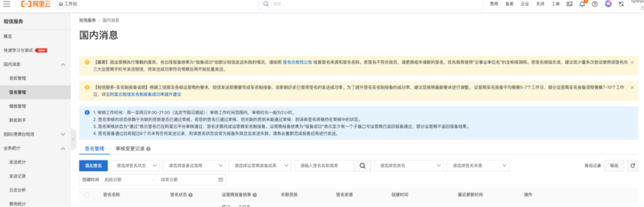644x207 pixels.
Task: Click the signature name search magnifier
Action: click(362, 166)
